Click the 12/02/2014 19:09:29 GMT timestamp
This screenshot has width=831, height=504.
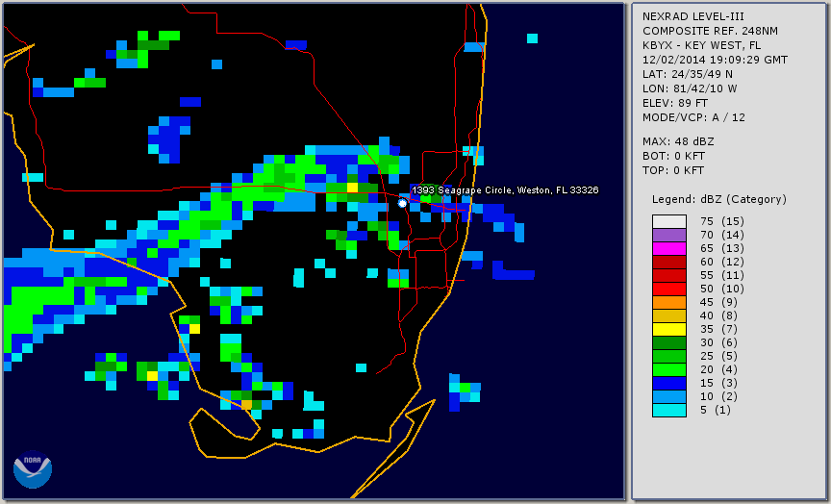point(715,60)
